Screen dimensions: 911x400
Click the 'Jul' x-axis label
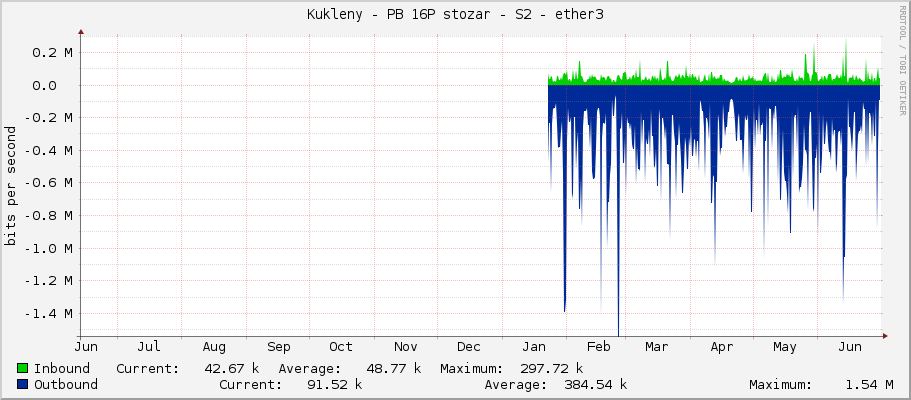(149, 347)
